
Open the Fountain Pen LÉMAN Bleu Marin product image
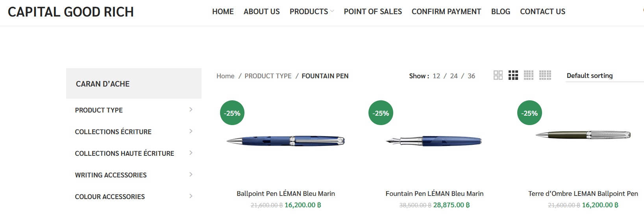point(434,141)
